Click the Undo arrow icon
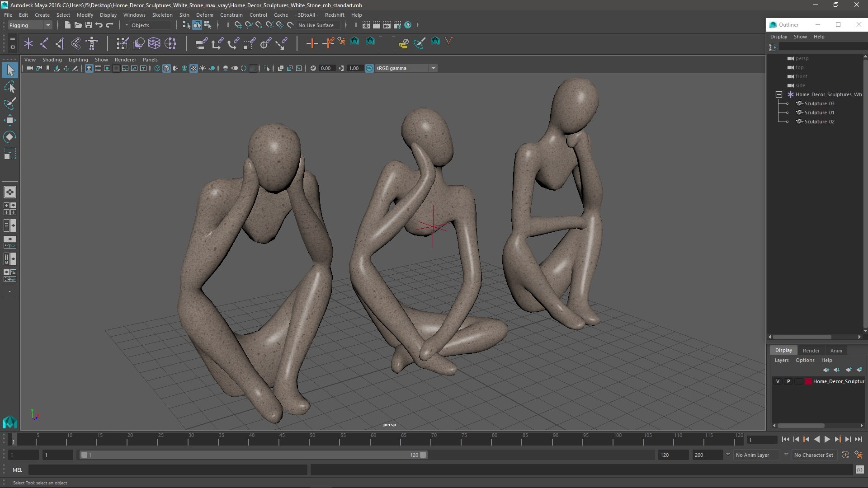868x488 pixels. coord(99,25)
